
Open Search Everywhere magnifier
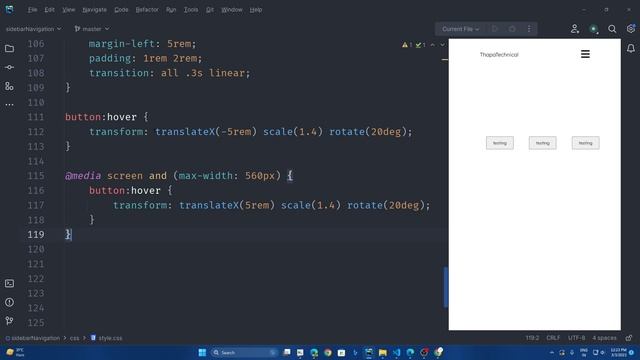pos(612,29)
